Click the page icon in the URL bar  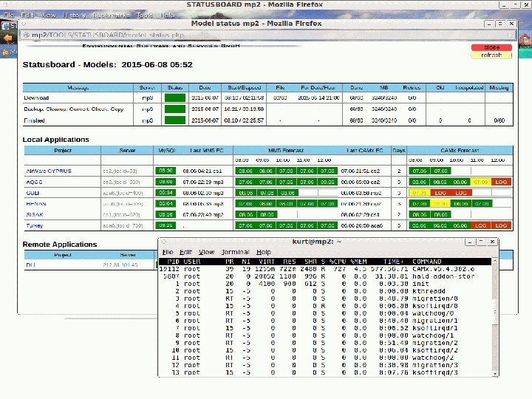point(26,35)
